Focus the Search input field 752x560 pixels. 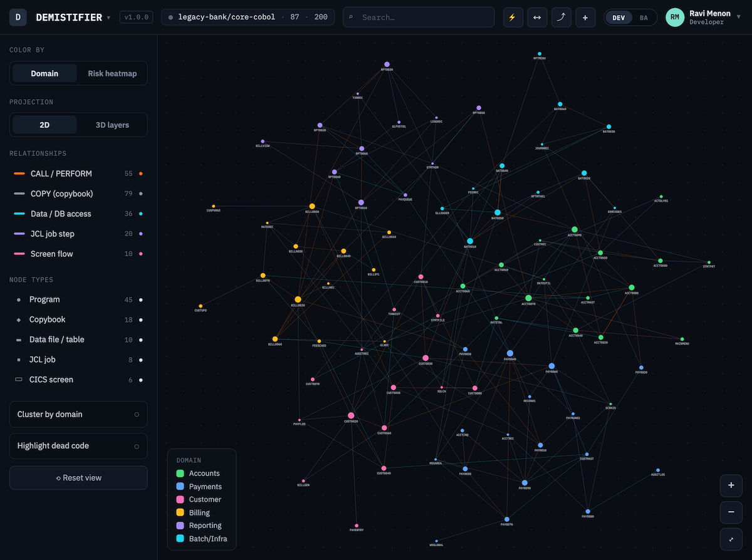point(419,18)
